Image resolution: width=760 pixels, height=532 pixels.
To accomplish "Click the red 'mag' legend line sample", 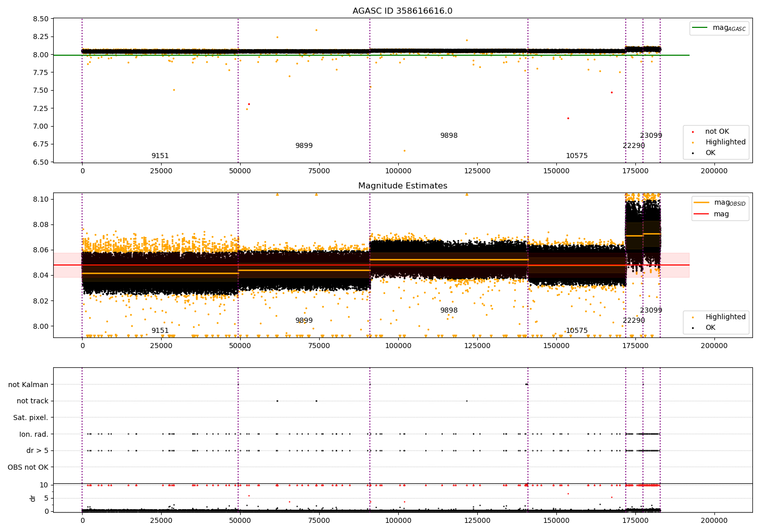I will [x=702, y=214].
